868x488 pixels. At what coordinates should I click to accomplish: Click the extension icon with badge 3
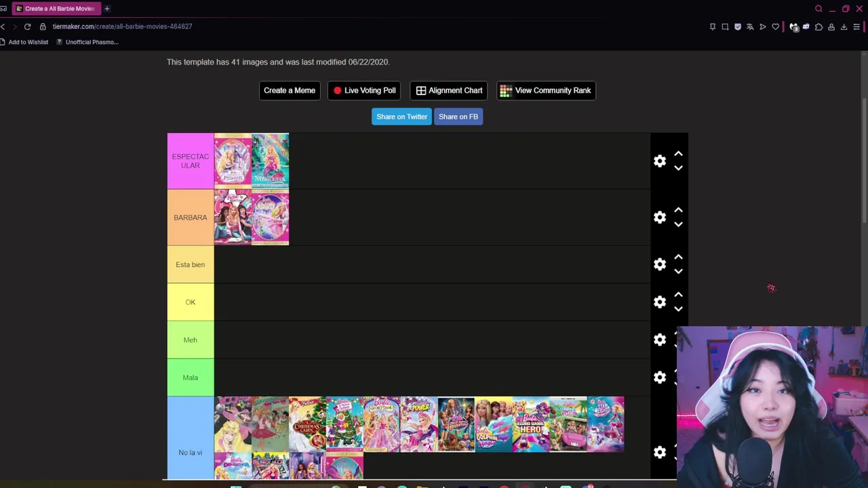click(793, 27)
